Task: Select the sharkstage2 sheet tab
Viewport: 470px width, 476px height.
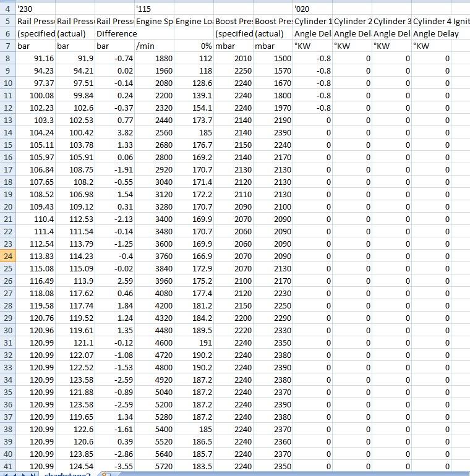Action: click(67, 474)
